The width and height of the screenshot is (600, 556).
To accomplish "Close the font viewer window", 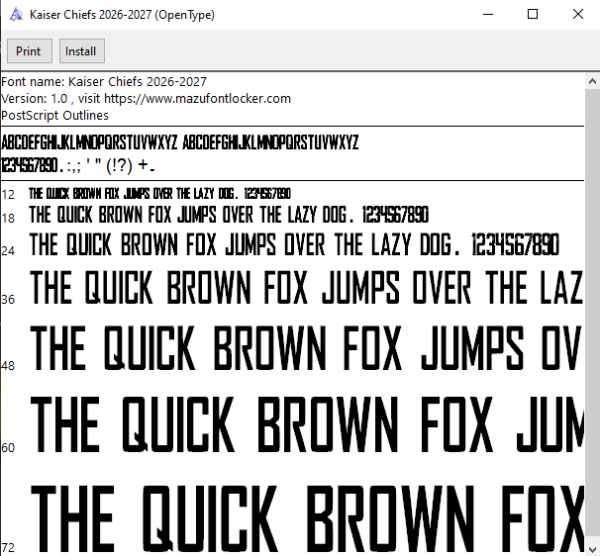I will (578, 15).
